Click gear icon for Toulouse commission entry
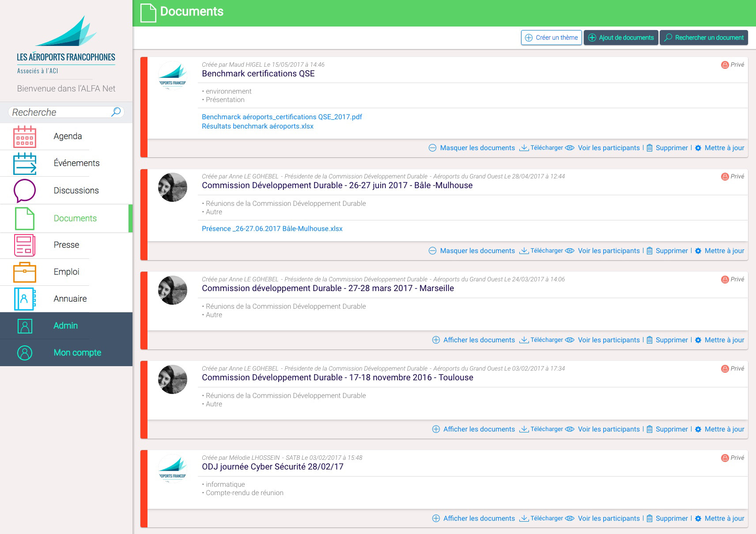 (698, 429)
